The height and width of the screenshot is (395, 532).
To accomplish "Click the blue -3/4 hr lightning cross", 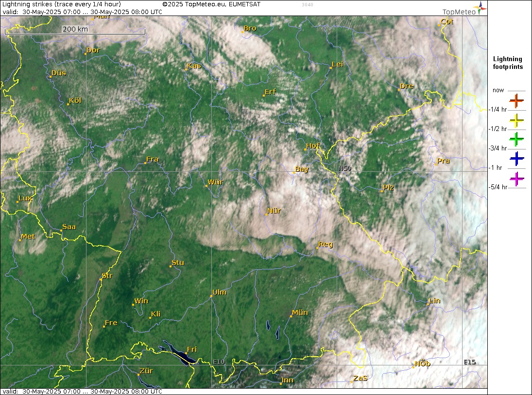I will (x=516, y=159).
